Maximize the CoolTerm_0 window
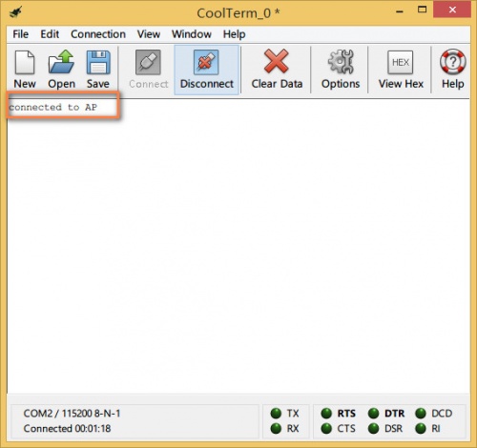Image resolution: width=477 pixels, height=448 pixels. 422,10
